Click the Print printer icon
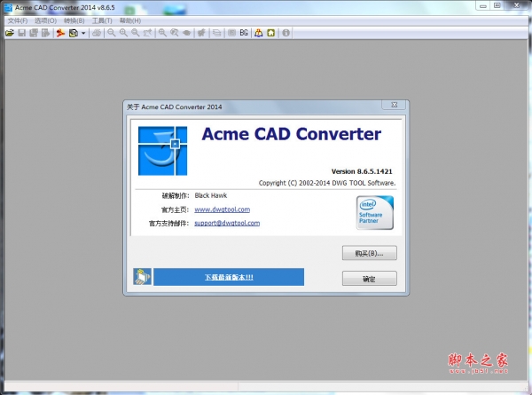This screenshot has height=395, width=532. pyautogui.click(x=97, y=33)
